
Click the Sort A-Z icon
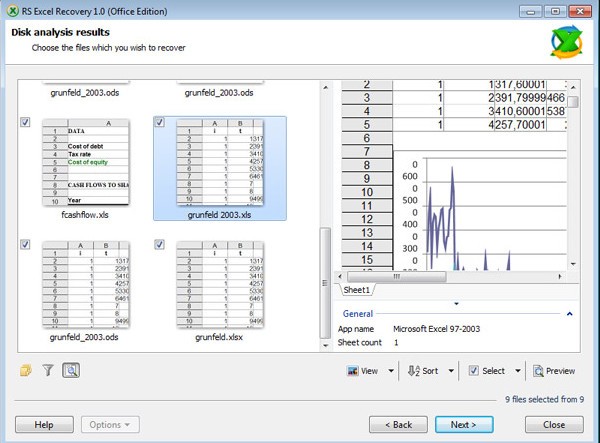[x=413, y=371]
